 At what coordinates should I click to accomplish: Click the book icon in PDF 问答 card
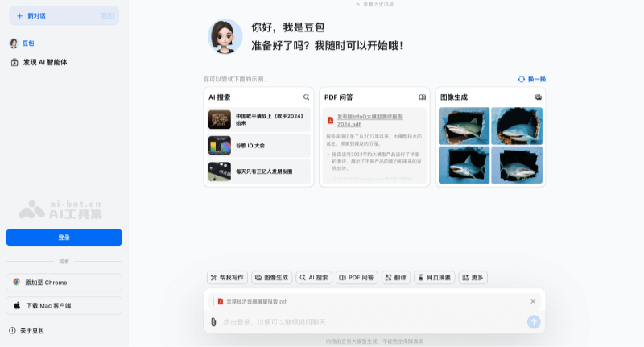click(422, 97)
